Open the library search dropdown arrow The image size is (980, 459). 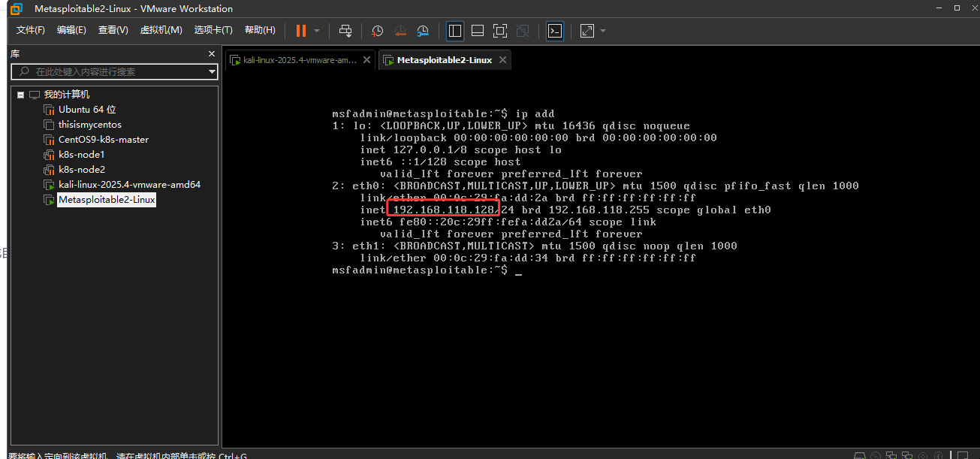[x=213, y=72]
